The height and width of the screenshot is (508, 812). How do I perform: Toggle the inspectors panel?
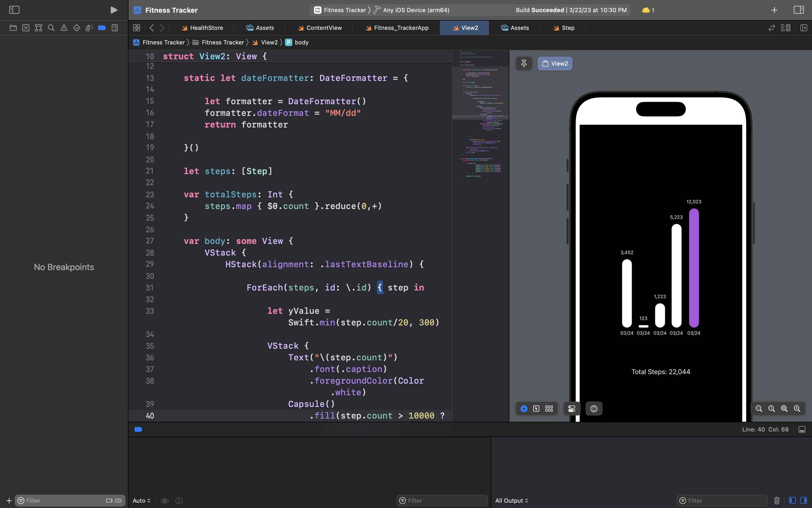point(799,10)
